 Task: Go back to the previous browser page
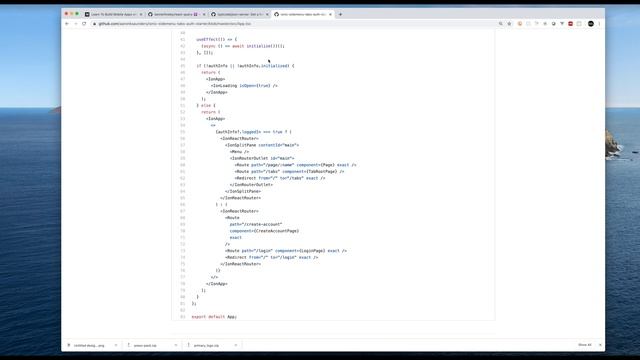point(67,24)
